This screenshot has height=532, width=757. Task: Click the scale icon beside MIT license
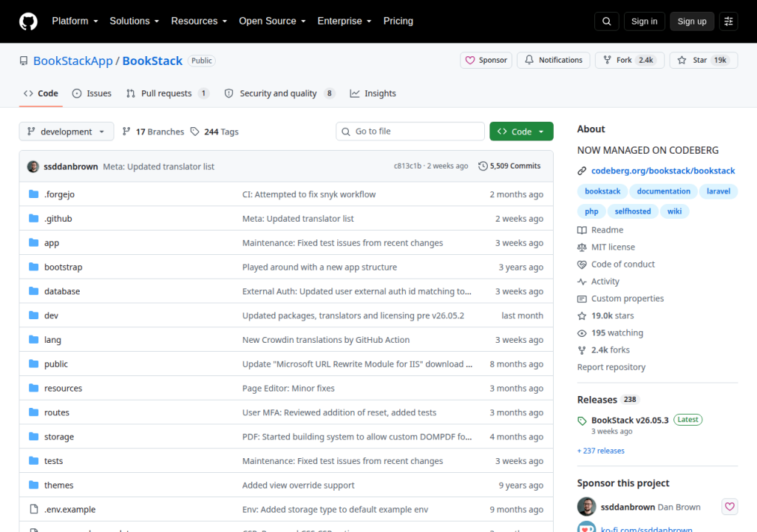582,248
